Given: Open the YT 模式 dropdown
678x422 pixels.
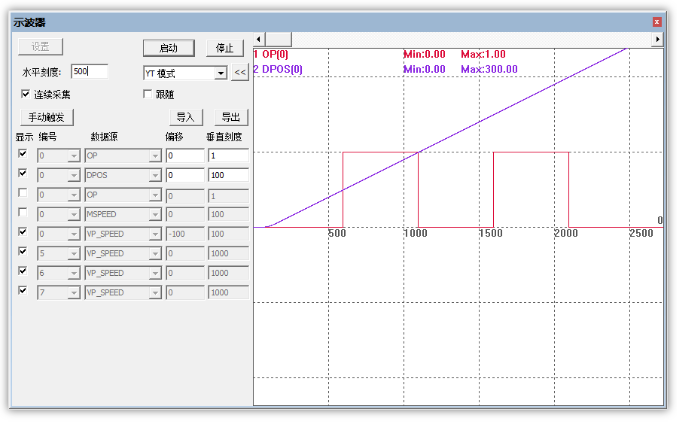Looking at the screenshot, I should [x=185, y=73].
